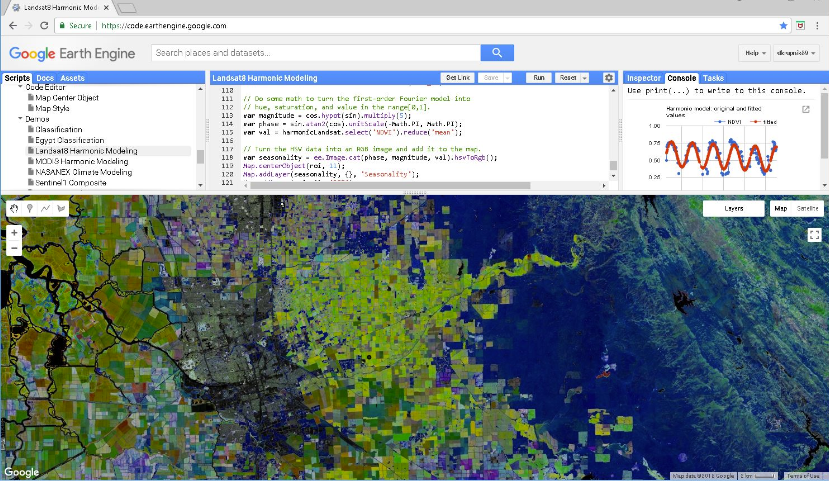Reload the browser page
The height and width of the screenshot is (481, 829).
pos(44,25)
